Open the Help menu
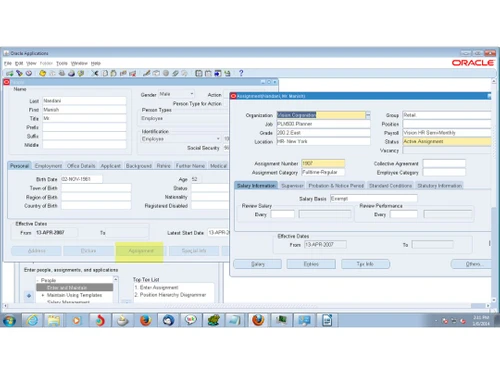This screenshot has width=500, height=375. 96,63
